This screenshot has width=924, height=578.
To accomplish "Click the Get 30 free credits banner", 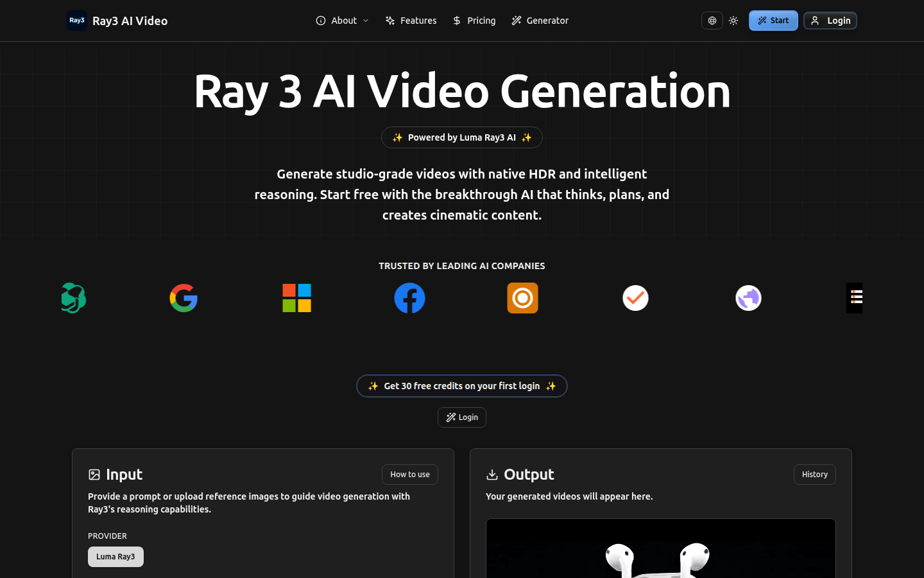I will point(461,385).
